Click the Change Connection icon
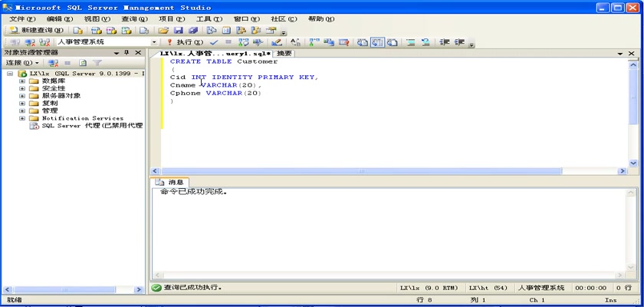This screenshot has height=307, width=644. pyautogui.click(x=44, y=42)
